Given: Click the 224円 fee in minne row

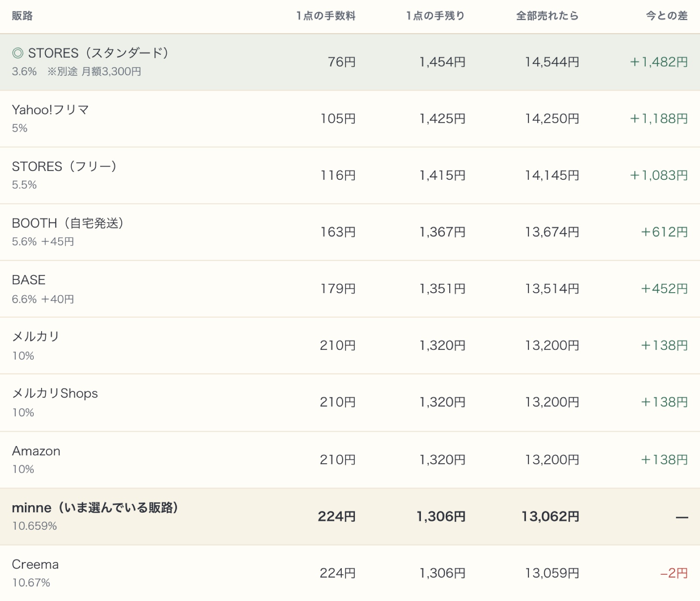Looking at the screenshot, I should point(337,517).
